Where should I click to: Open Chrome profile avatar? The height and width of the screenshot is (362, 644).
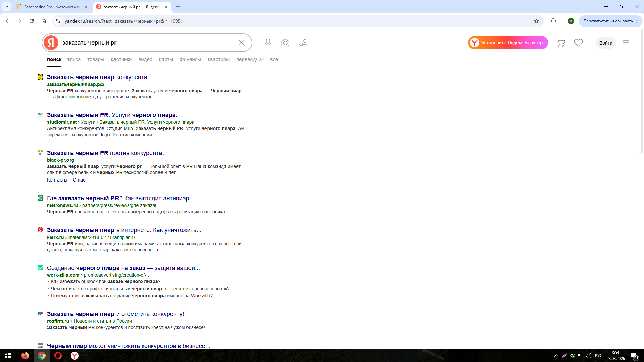point(571,21)
